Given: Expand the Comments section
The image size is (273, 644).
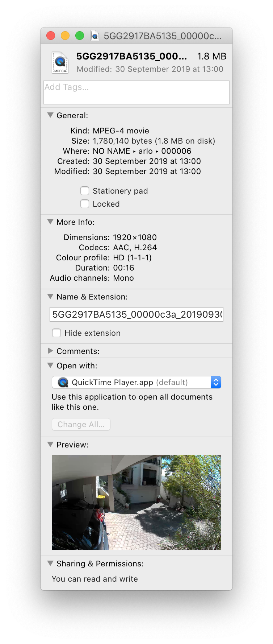Looking at the screenshot, I should point(50,351).
